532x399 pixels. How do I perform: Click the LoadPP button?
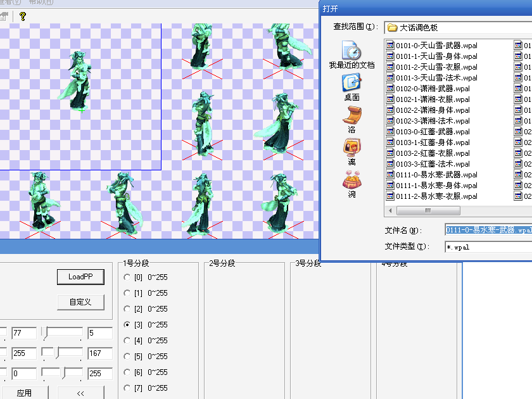(x=80, y=277)
